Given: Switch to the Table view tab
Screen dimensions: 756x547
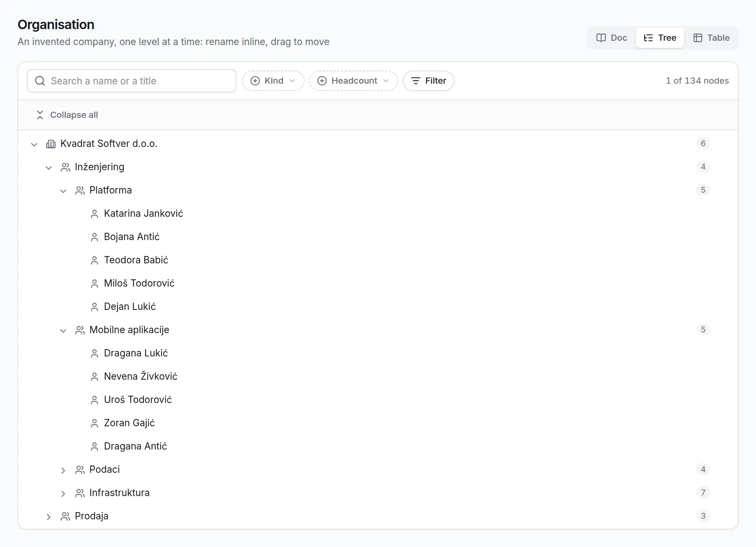Looking at the screenshot, I should click(x=712, y=38).
